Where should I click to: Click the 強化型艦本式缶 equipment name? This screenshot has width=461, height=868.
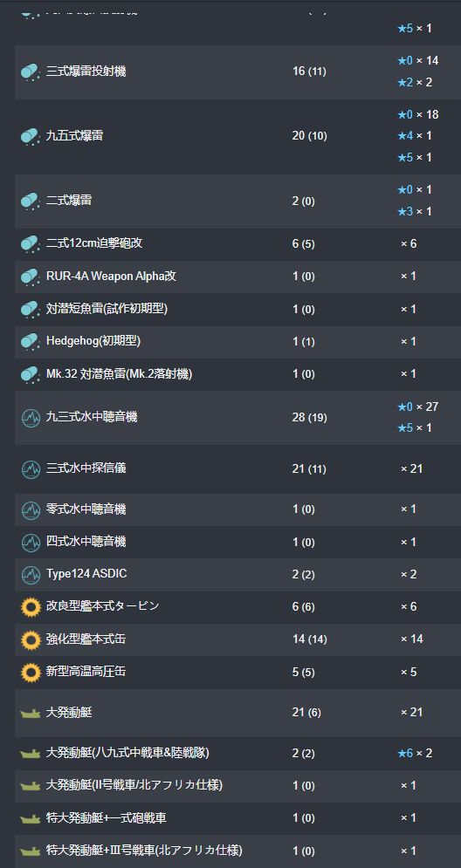point(86,639)
